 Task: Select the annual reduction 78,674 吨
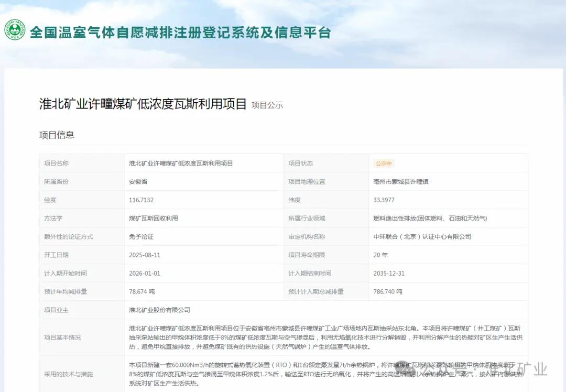point(142,292)
